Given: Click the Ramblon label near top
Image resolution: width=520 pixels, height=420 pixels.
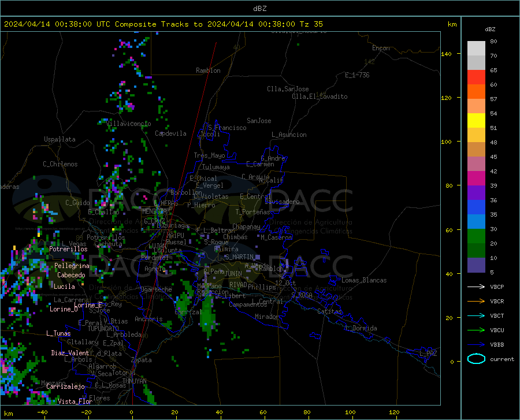Looking at the screenshot, I should (x=208, y=70).
